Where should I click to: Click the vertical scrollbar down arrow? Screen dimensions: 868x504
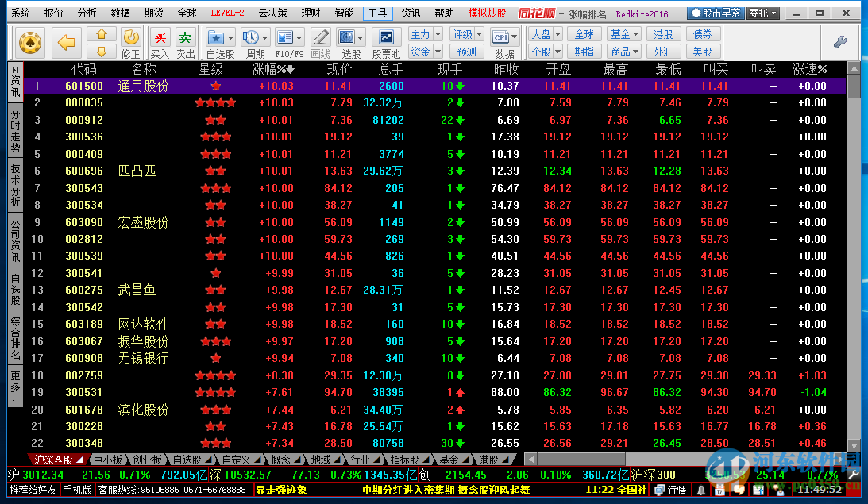(854, 447)
